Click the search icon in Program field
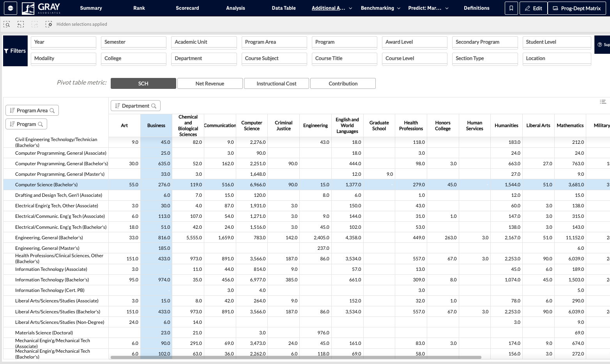This screenshot has width=610, height=364. coord(41,124)
